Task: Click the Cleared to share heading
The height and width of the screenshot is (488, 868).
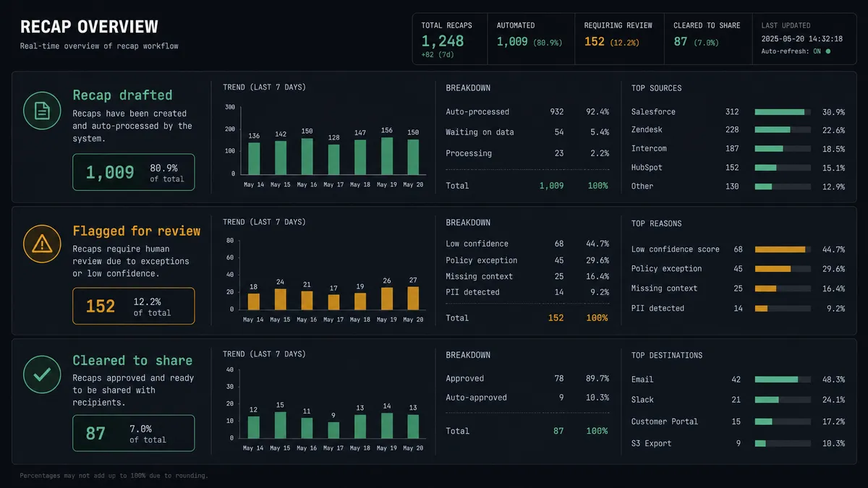Action: point(132,361)
